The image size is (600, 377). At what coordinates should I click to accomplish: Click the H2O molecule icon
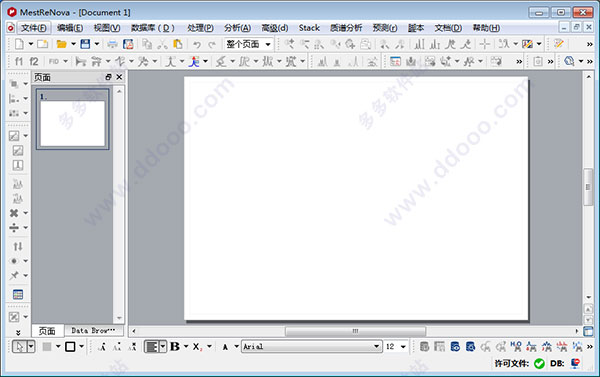pyautogui.click(x=516, y=346)
